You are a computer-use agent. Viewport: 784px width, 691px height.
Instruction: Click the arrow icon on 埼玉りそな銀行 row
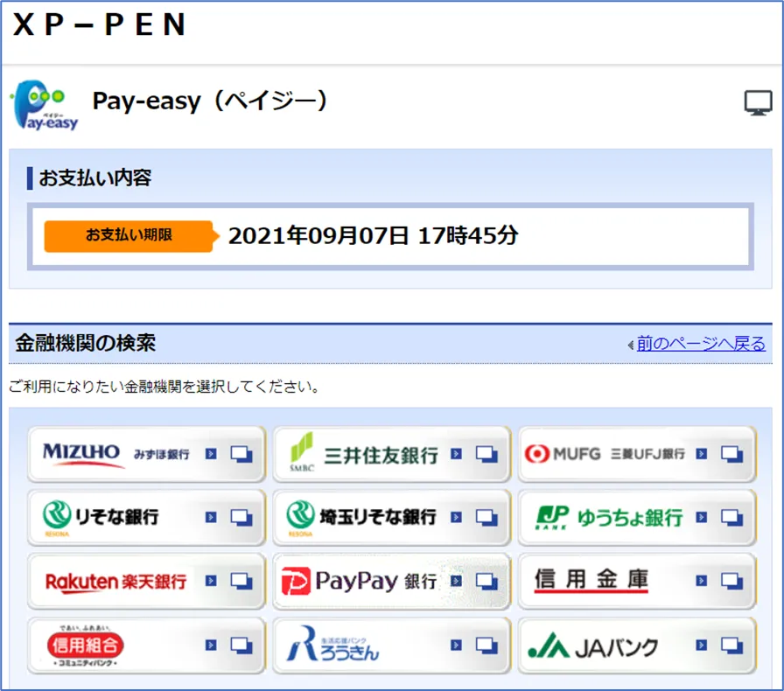click(x=456, y=517)
